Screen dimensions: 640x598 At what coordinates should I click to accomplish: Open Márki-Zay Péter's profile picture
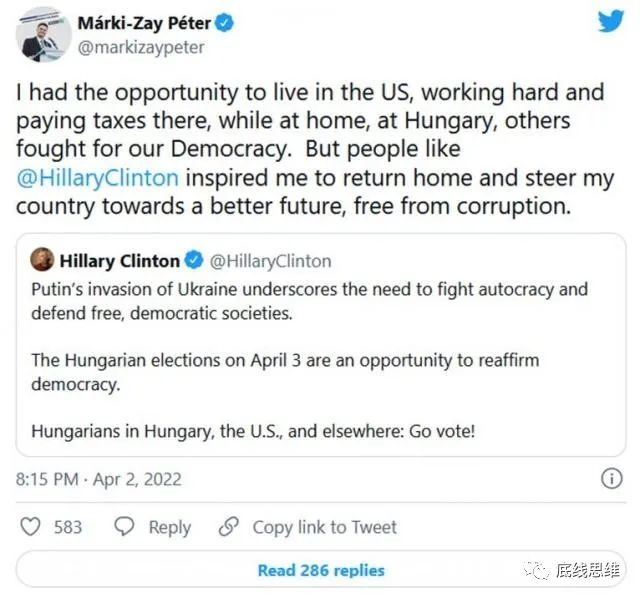pos(38,33)
